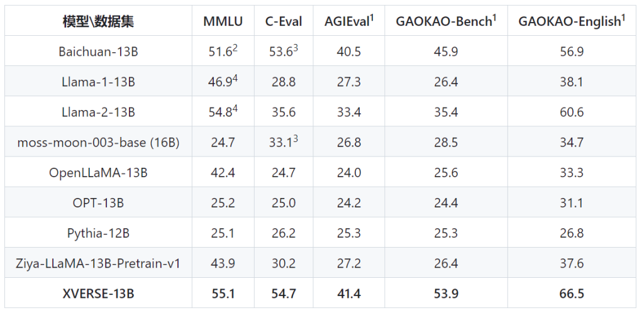
Task: Click the C-Eval column header
Action: (x=284, y=21)
